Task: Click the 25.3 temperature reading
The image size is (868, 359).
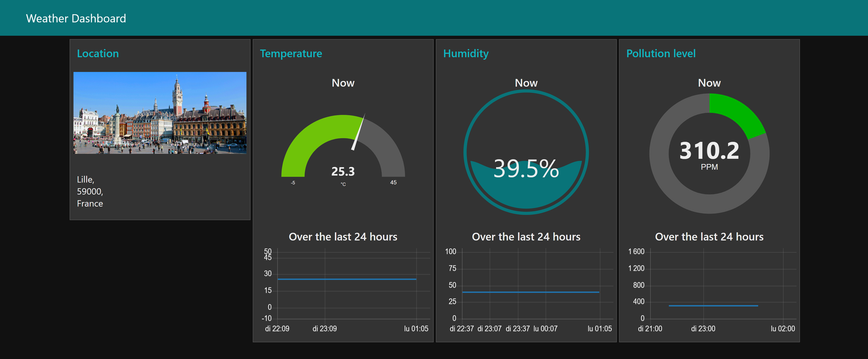Action: click(x=343, y=171)
